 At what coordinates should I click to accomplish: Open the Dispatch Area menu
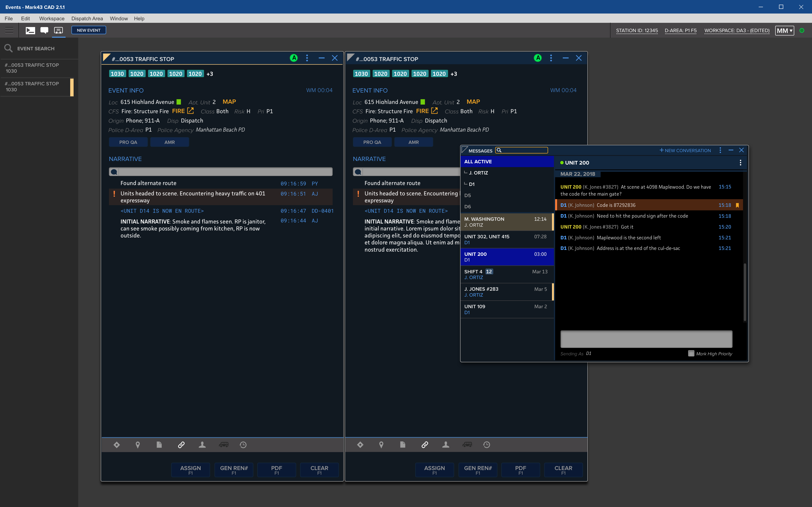pos(87,18)
